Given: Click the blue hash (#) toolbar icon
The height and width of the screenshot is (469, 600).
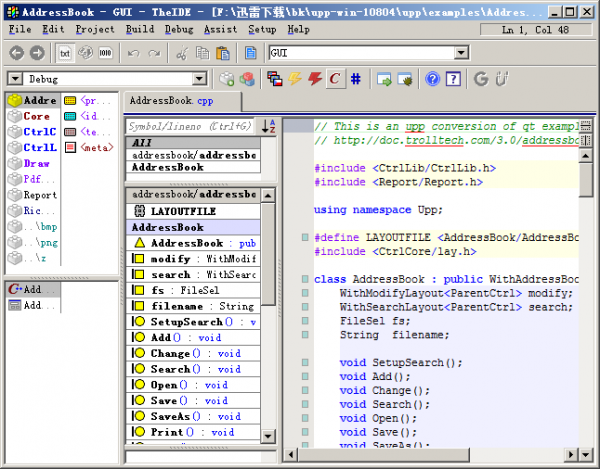Looking at the screenshot, I should 356,78.
